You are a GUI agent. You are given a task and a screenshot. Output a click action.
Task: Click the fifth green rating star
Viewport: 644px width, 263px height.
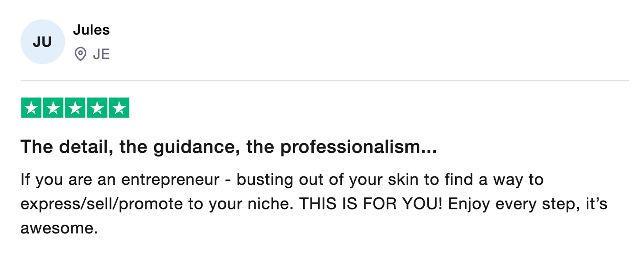tap(119, 108)
